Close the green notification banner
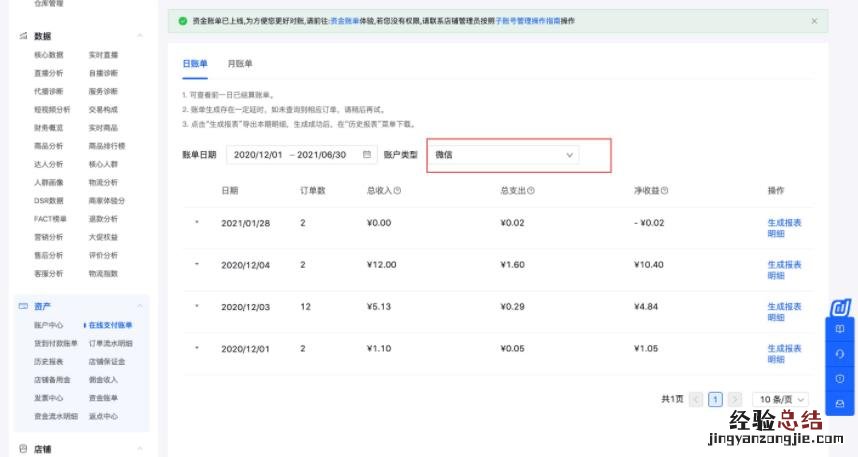This screenshot has width=858, height=457. coord(814,21)
